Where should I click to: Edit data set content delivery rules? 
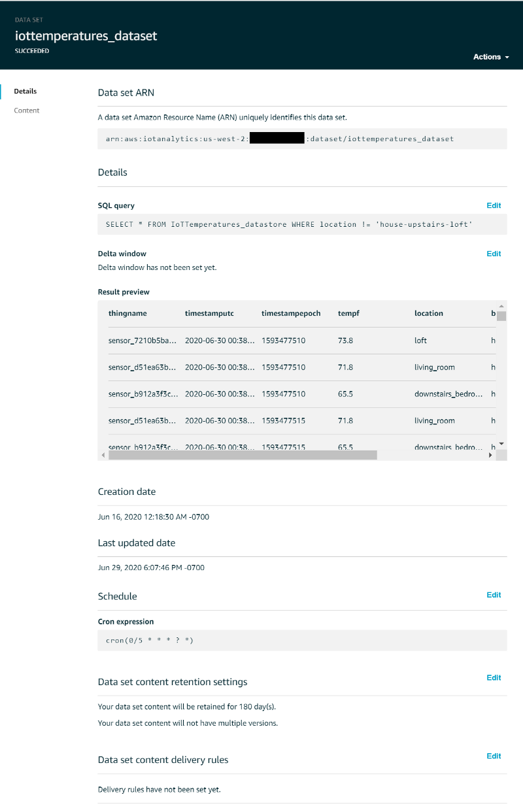pyautogui.click(x=494, y=756)
